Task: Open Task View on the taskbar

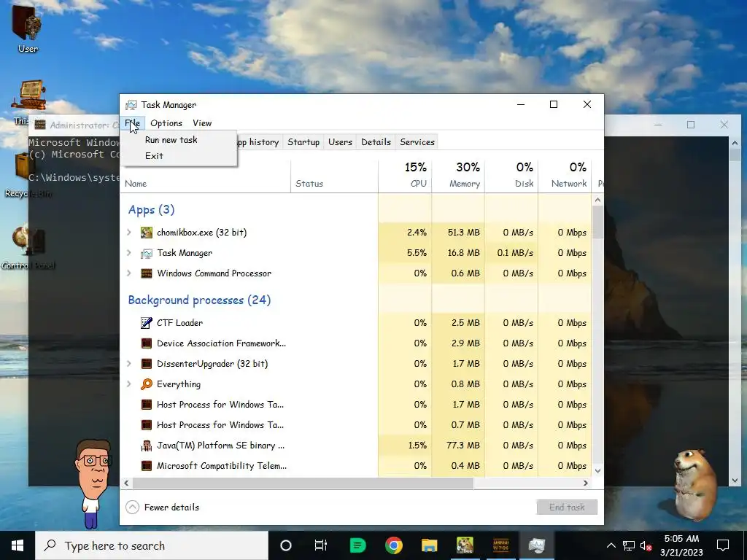Action: (321, 545)
